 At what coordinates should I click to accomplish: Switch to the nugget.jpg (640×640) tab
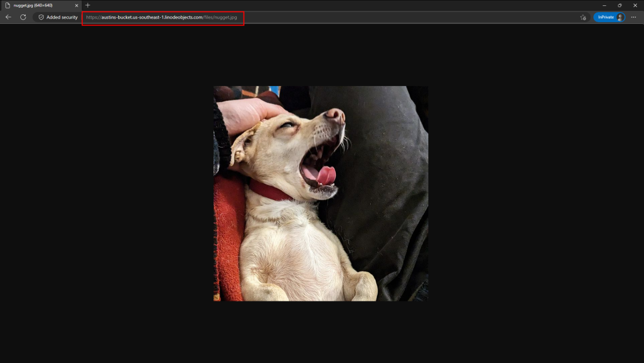41,5
